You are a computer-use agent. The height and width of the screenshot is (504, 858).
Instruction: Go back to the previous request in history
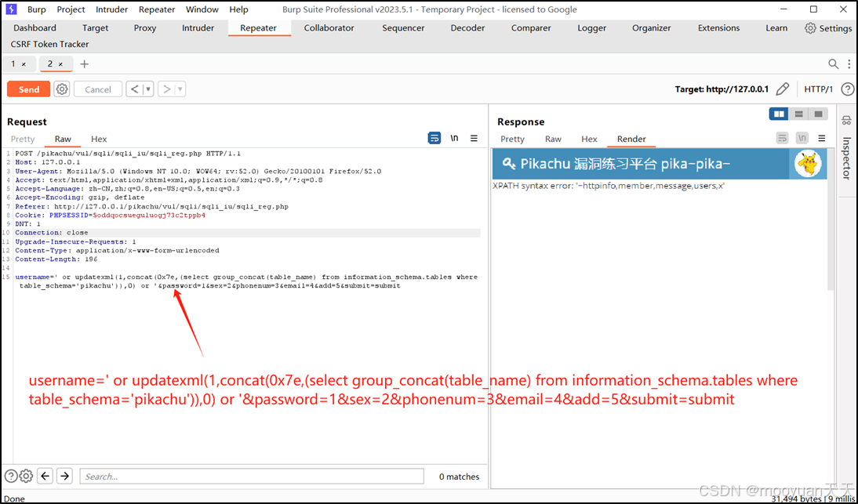pos(134,89)
